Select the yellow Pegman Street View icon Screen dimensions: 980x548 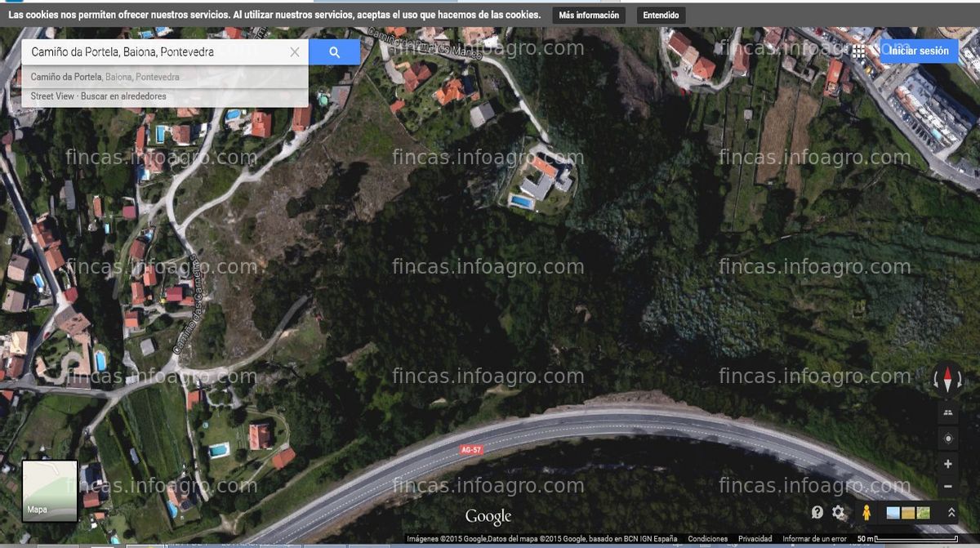click(866, 512)
